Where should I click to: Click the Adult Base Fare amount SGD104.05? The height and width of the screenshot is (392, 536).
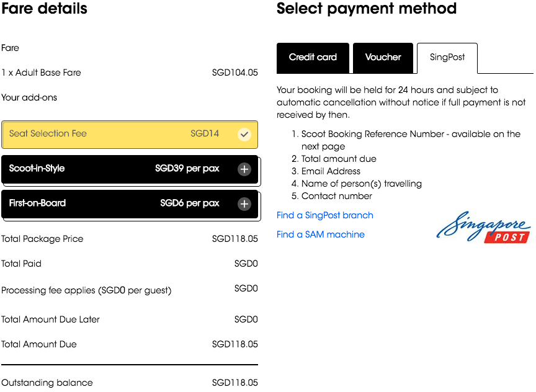[x=235, y=73]
